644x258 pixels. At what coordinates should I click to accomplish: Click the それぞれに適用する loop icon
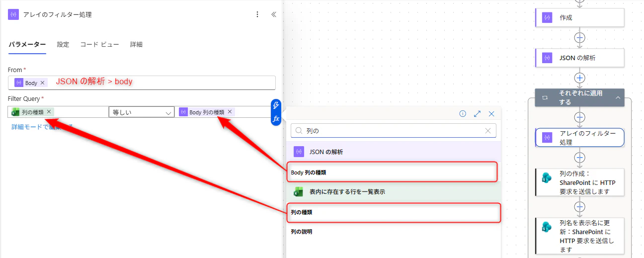[x=545, y=98]
